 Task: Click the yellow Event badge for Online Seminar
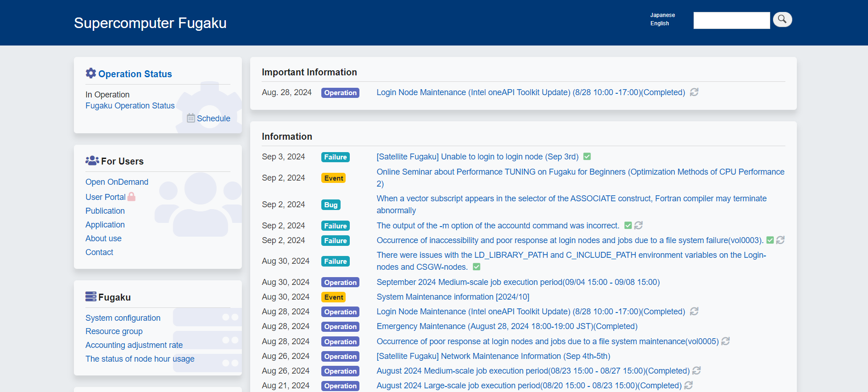(333, 178)
